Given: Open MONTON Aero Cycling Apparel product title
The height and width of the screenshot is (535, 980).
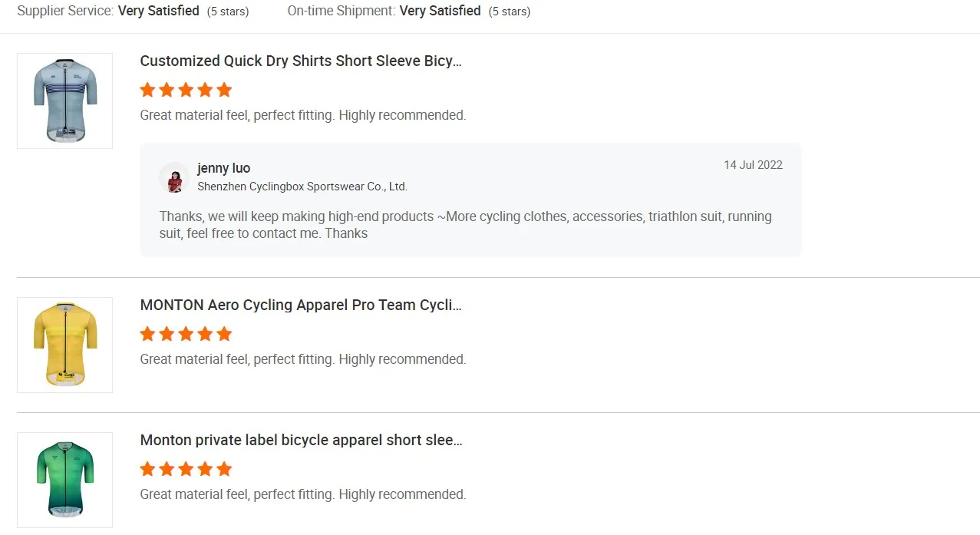Looking at the screenshot, I should coord(301,305).
